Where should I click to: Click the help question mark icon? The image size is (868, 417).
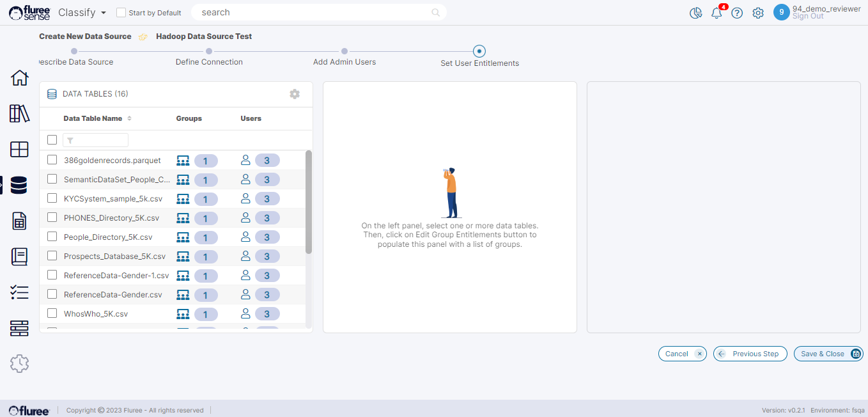[x=737, y=13]
